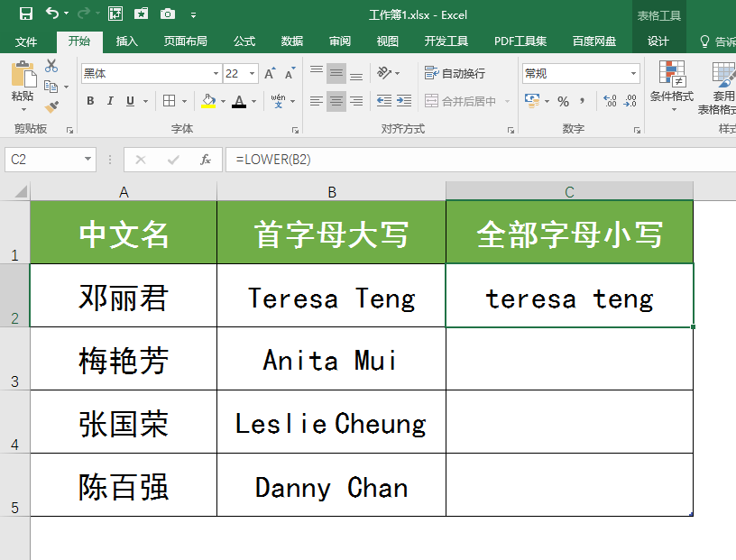This screenshot has height=560, width=736.
Task: Select Middle Align icon
Action: (336, 73)
